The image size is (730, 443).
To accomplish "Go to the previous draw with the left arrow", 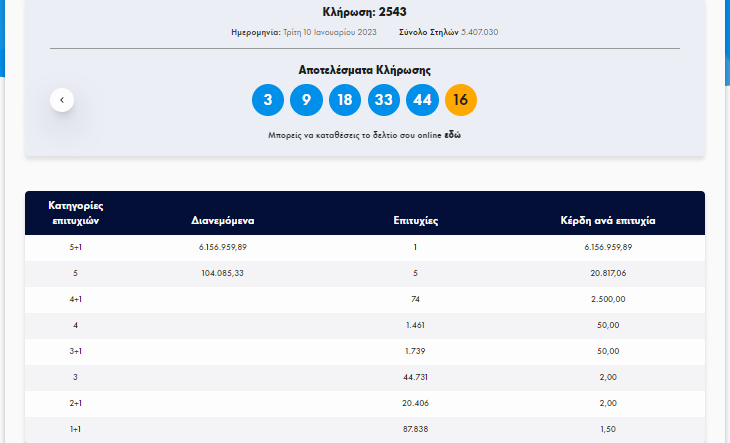I will [62, 99].
